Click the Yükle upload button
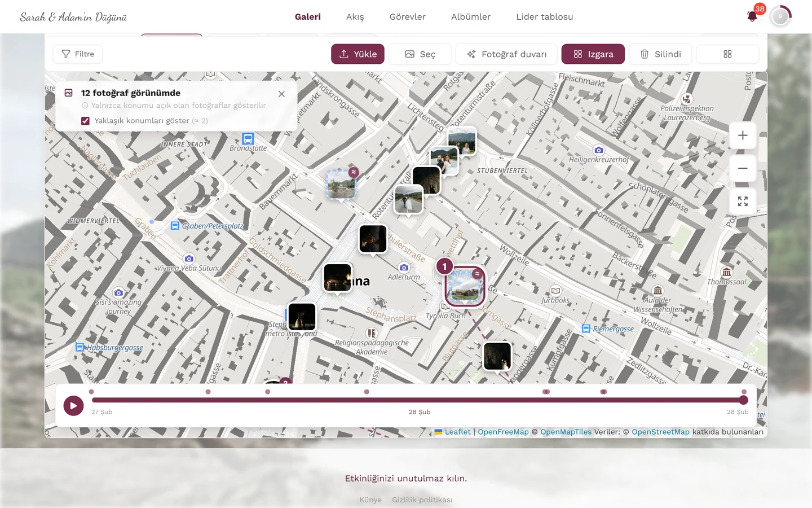This screenshot has height=508, width=812. pos(358,54)
